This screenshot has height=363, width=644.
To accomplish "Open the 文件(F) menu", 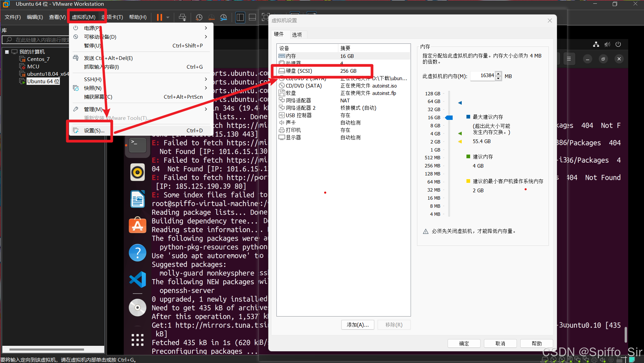I will (x=13, y=17).
